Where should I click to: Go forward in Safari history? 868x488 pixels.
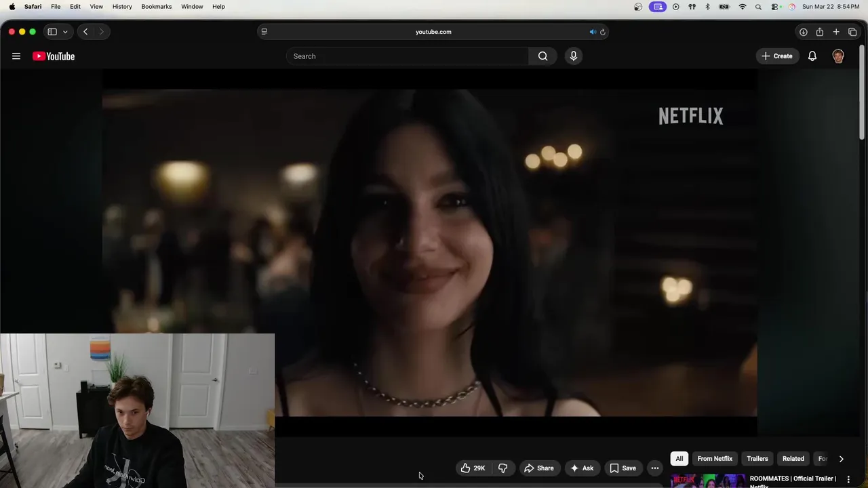pos(102,32)
